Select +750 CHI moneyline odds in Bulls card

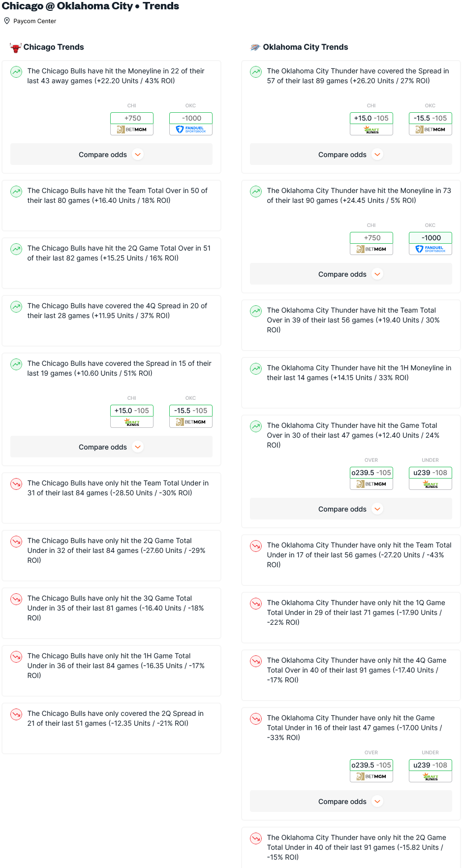tap(132, 118)
